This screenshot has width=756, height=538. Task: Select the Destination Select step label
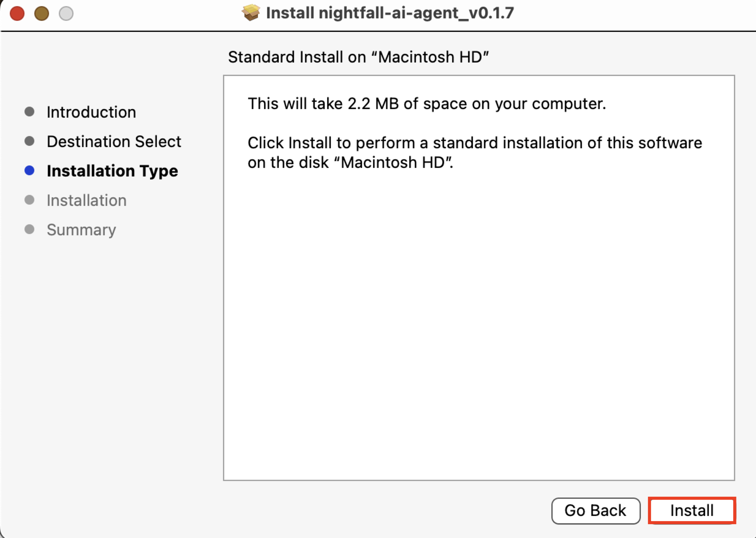coord(114,142)
